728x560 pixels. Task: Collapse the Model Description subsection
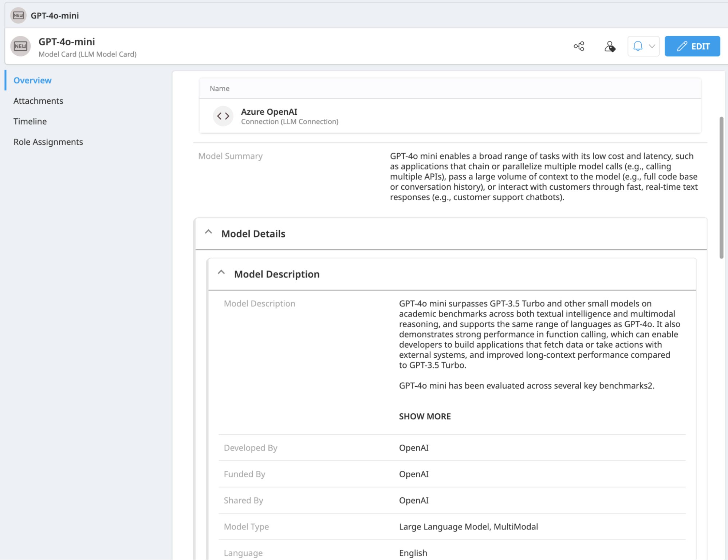(221, 273)
